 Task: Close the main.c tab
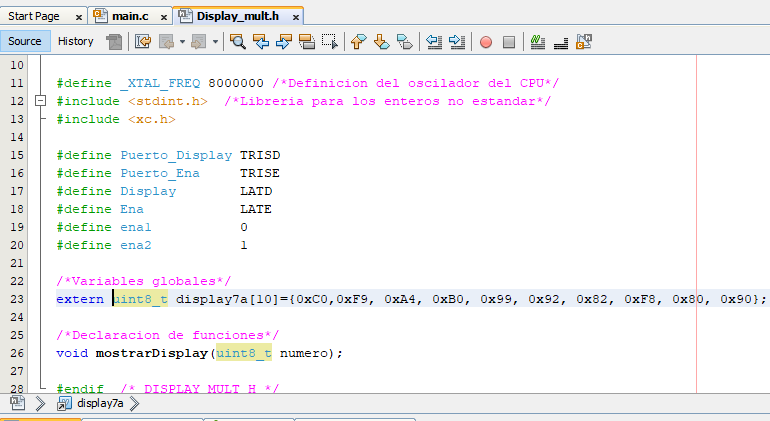pos(164,17)
